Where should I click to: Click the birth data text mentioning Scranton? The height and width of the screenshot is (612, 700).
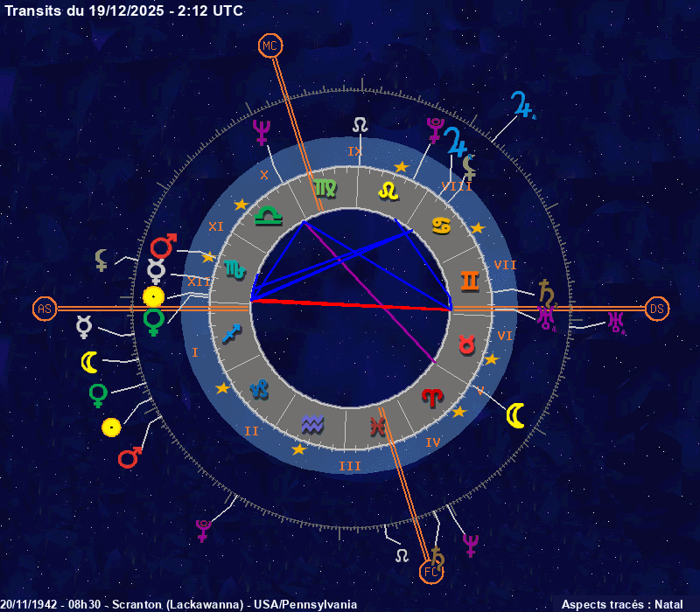tap(178, 604)
